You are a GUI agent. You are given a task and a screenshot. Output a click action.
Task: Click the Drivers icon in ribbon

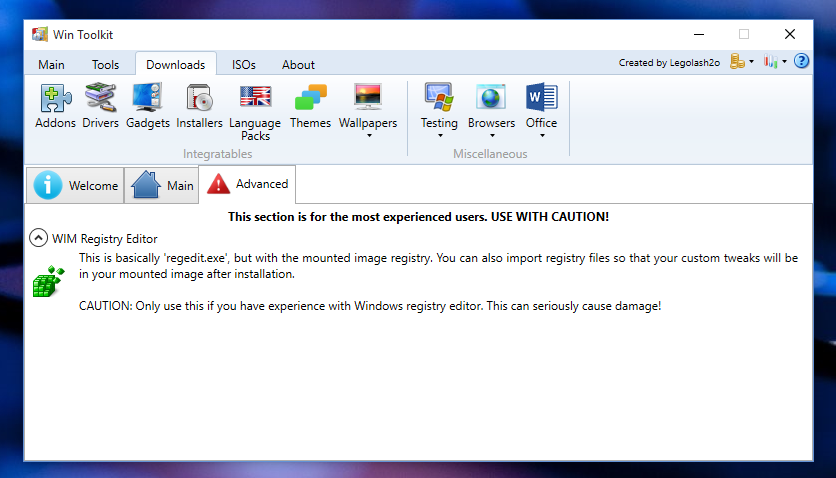click(x=101, y=106)
